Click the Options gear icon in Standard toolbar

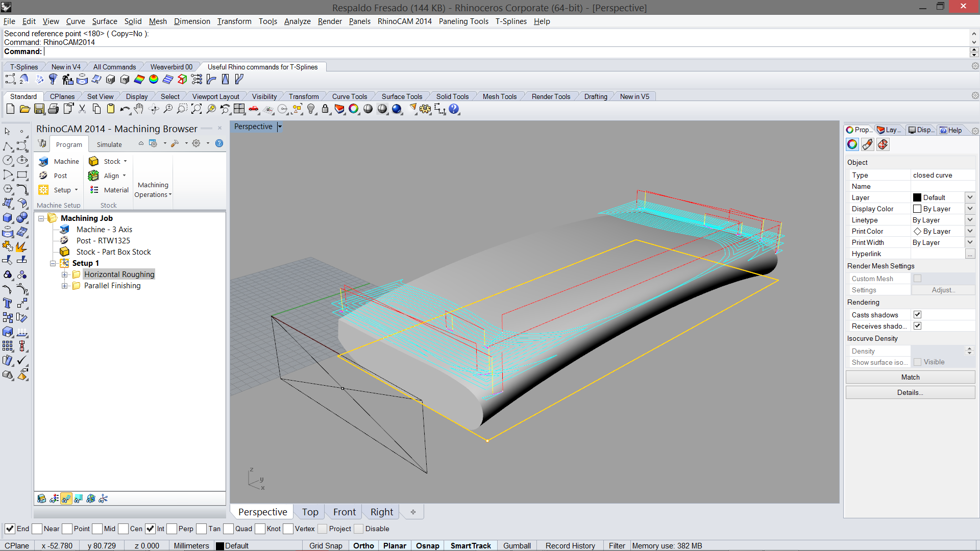pos(425,109)
